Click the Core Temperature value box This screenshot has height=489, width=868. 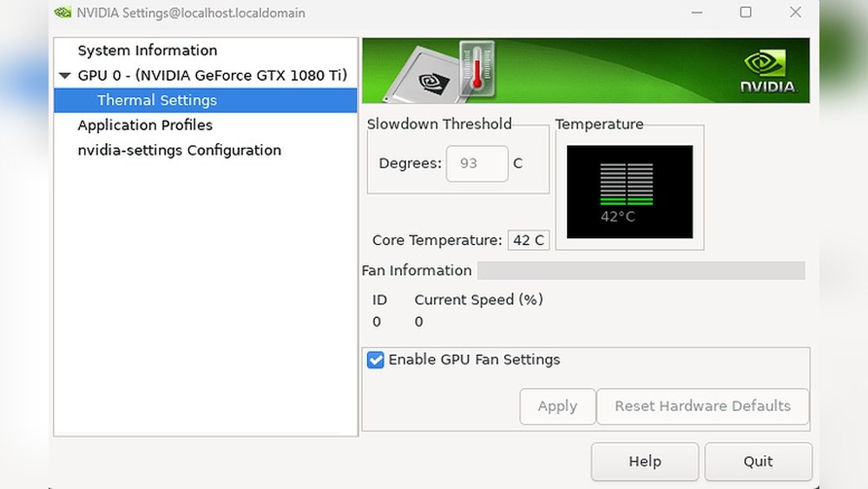[x=528, y=241]
